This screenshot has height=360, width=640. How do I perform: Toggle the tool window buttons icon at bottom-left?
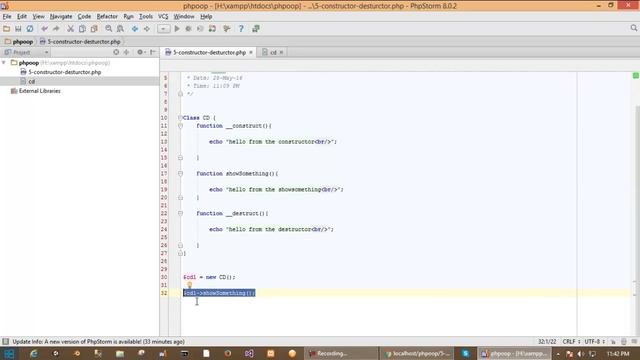pos(5,341)
